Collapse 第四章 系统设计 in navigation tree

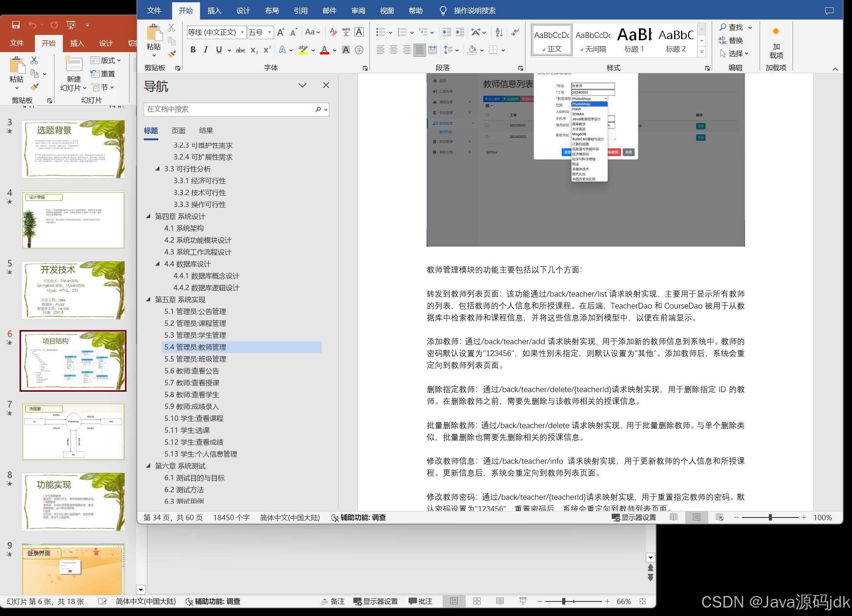pos(148,216)
